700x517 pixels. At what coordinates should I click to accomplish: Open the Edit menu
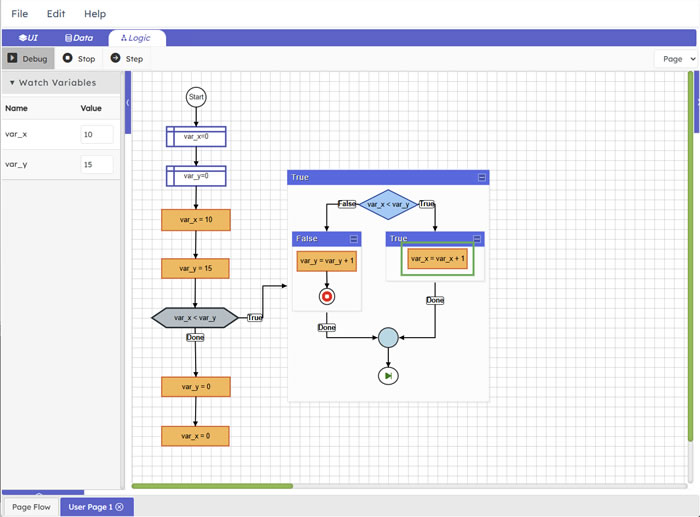(x=56, y=14)
